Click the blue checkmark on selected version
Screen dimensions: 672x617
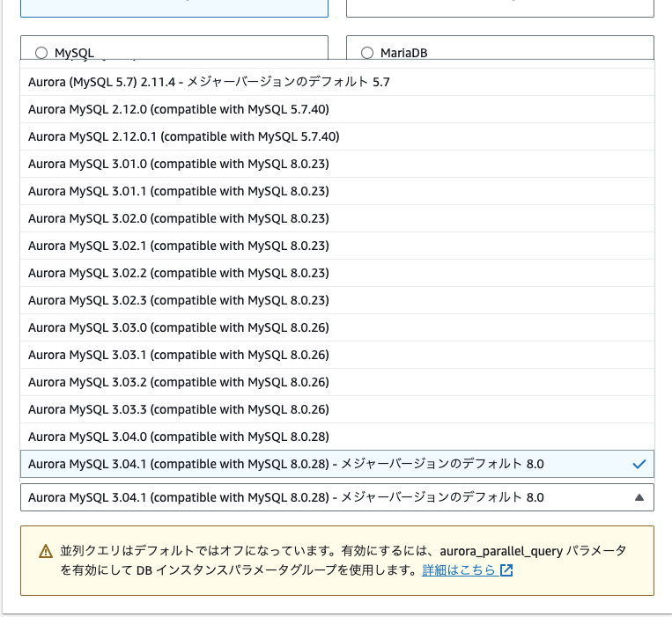tap(639, 464)
